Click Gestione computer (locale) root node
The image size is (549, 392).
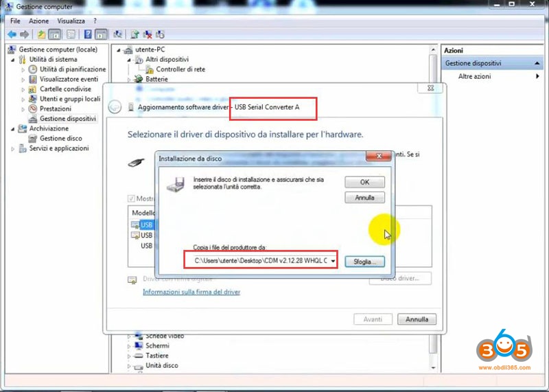tap(58, 49)
